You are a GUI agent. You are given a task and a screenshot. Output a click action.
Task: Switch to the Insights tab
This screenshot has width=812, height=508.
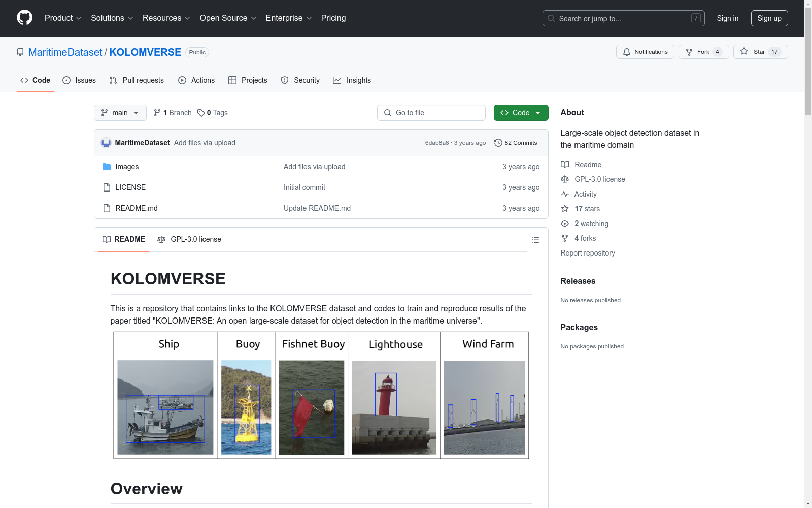[x=352, y=80]
